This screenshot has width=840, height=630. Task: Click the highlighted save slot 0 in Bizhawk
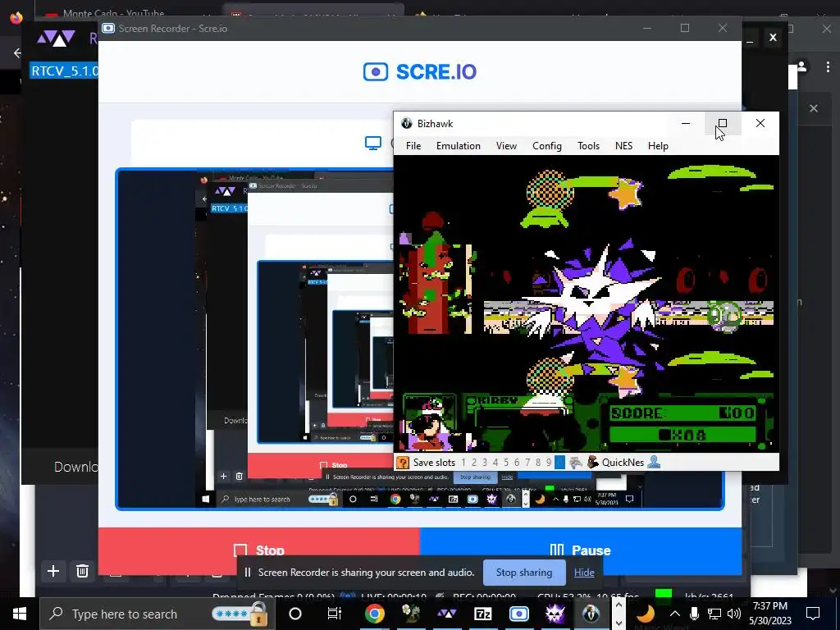559,463
